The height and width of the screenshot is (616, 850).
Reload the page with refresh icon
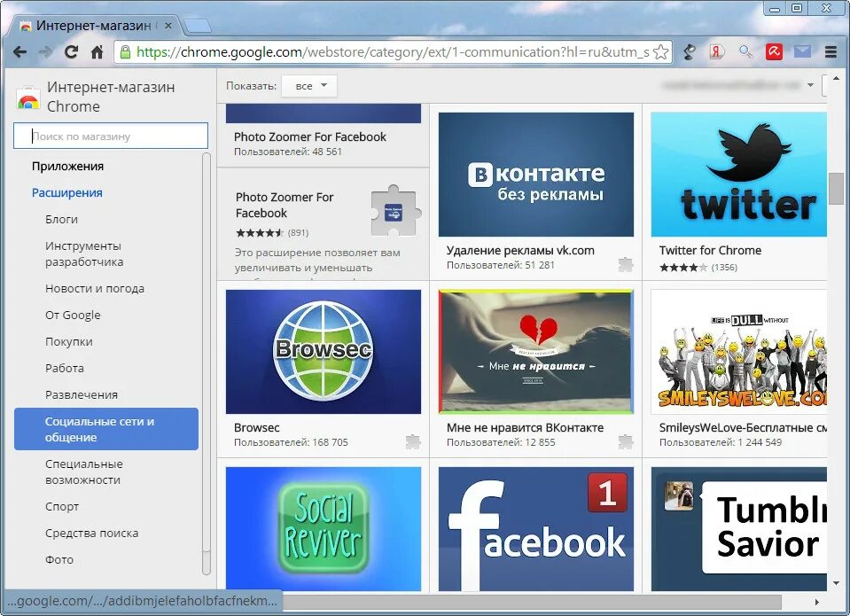[x=71, y=52]
